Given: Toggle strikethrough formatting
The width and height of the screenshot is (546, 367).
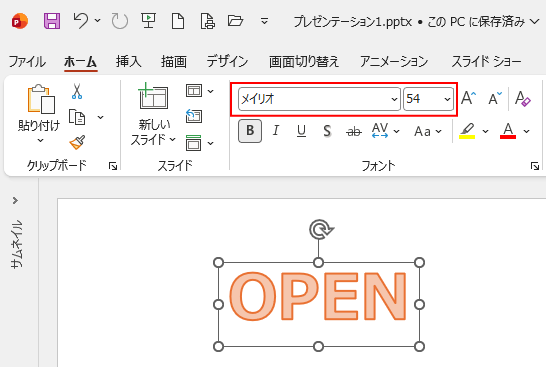Looking at the screenshot, I should [x=354, y=132].
